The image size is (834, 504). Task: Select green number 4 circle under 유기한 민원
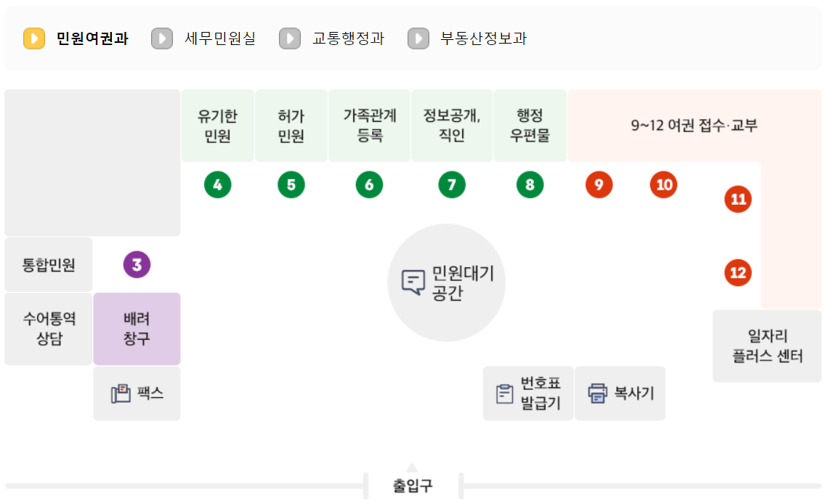216,184
